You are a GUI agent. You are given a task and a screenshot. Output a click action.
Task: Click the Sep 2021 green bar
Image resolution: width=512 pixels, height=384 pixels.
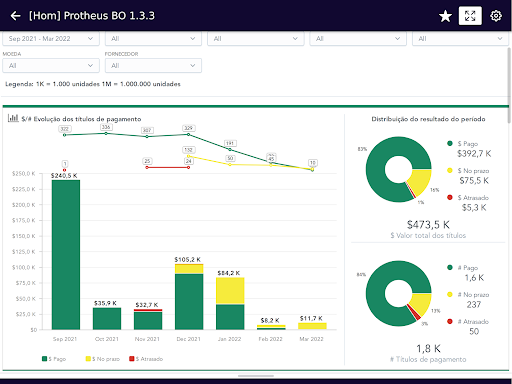[x=66, y=255]
